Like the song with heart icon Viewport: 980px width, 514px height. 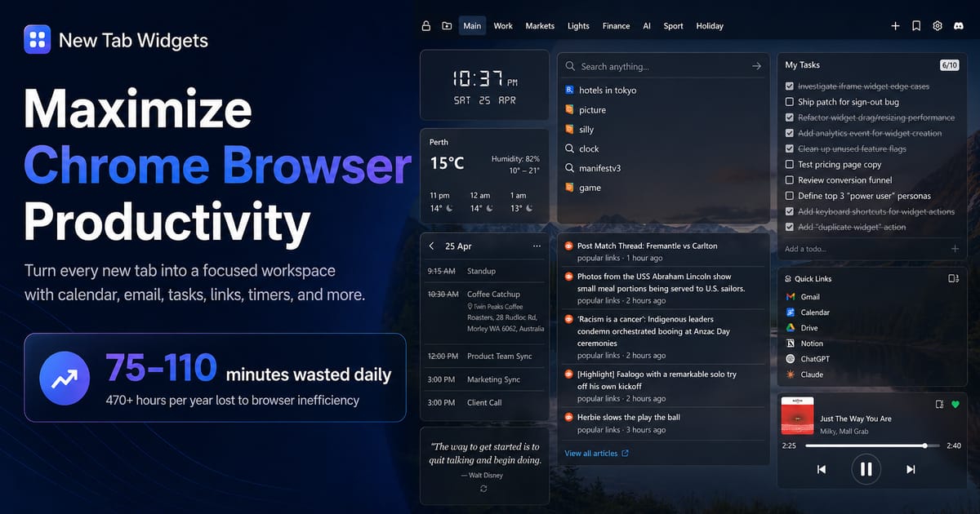click(955, 405)
